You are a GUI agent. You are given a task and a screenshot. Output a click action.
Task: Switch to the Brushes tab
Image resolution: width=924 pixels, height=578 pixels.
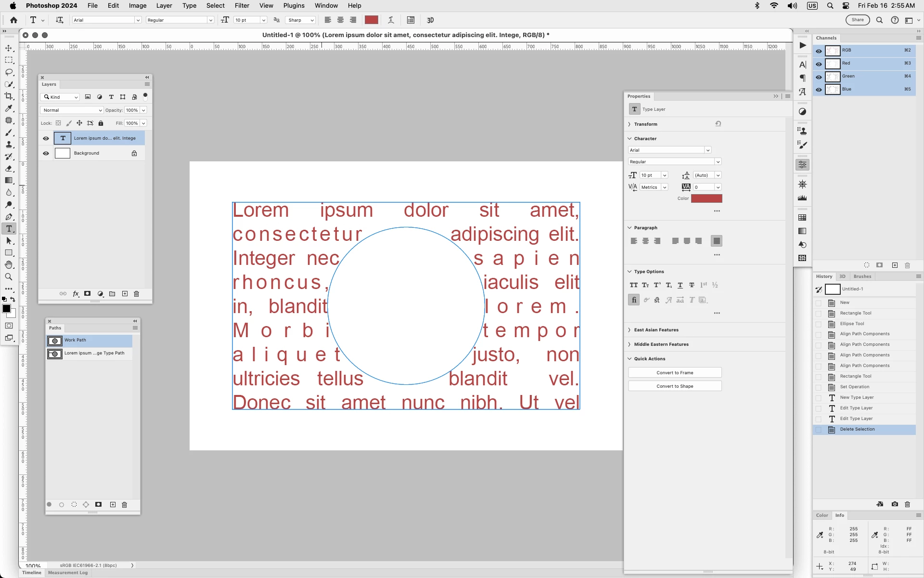[x=862, y=276]
